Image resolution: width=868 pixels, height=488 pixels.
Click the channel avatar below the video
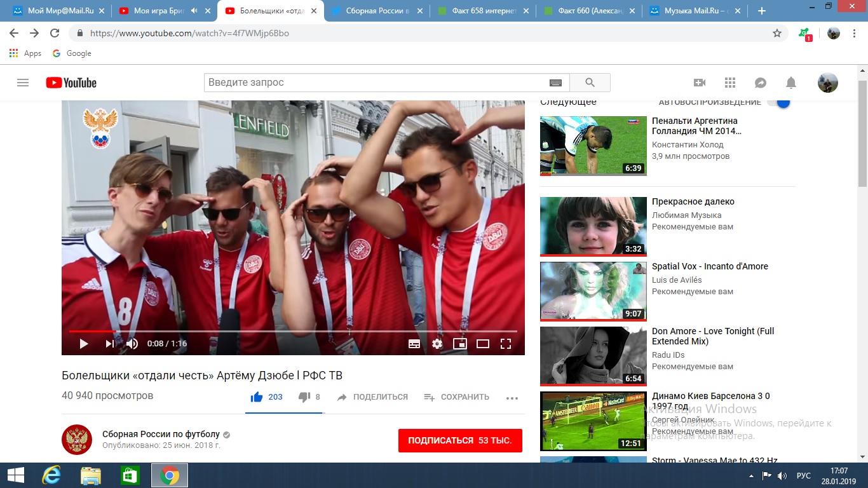point(77,440)
